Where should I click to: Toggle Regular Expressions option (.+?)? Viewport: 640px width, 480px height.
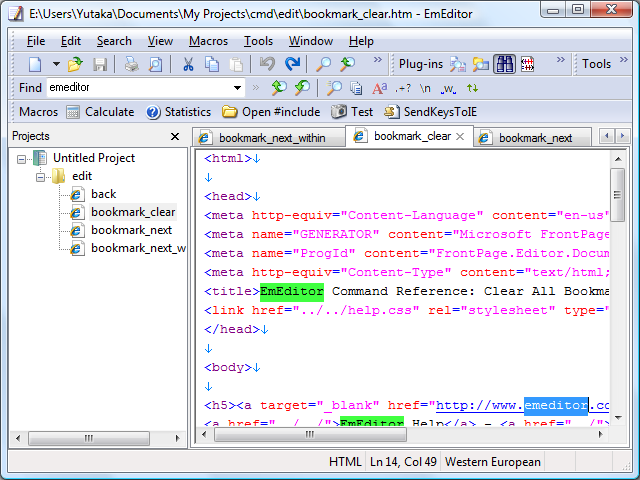[403, 88]
